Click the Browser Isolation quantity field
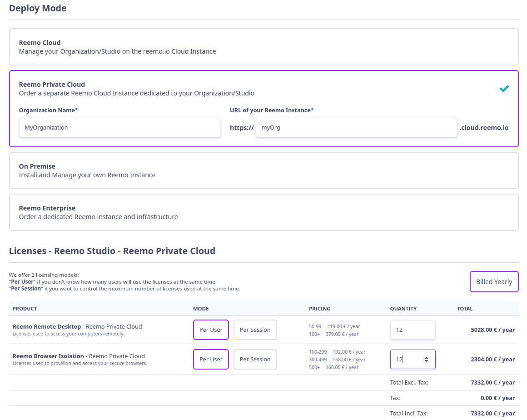Viewport: 527px width, 420px height. (x=413, y=359)
